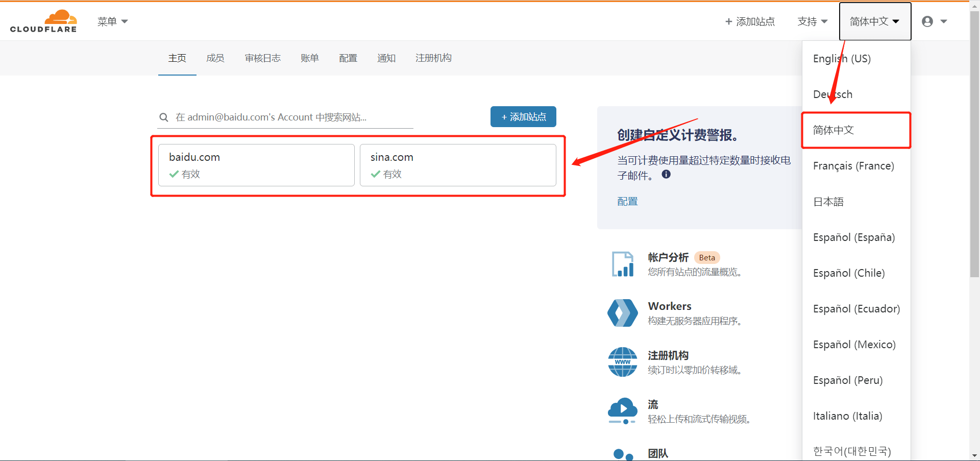Click the Beta badge next to 帐户分析

(x=707, y=258)
